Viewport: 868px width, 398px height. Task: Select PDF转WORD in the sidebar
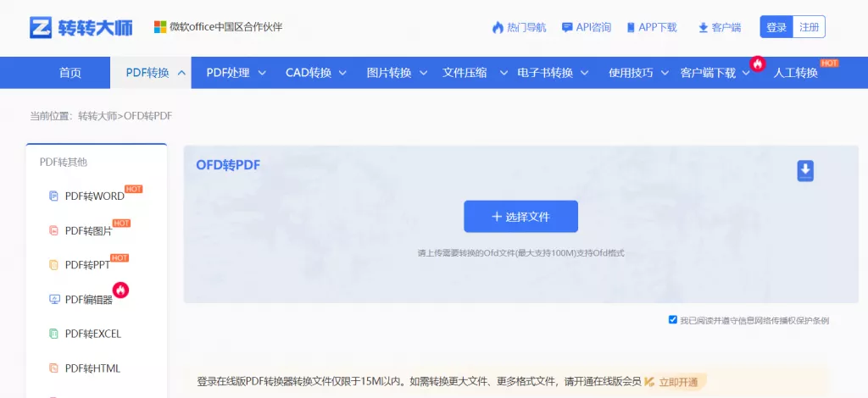tap(95, 196)
